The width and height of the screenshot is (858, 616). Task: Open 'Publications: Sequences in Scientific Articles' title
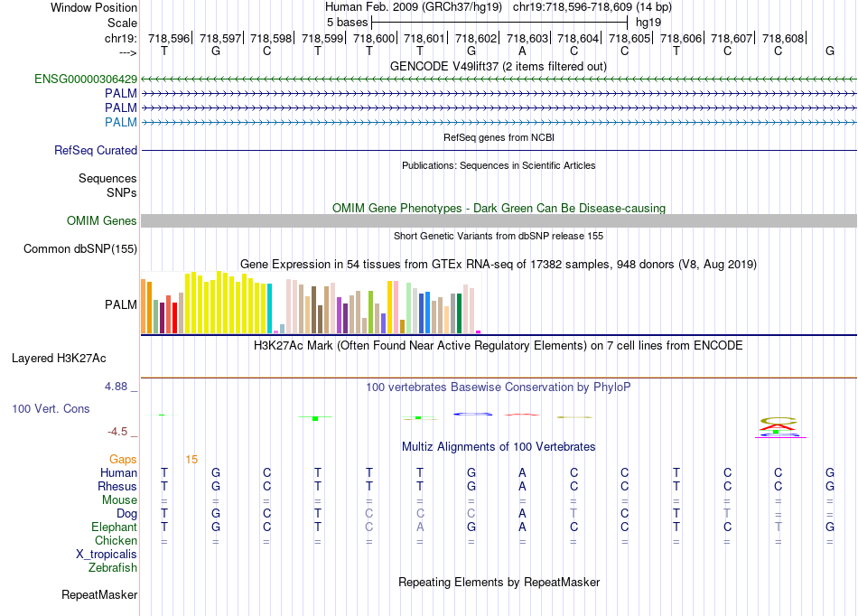point(499,166)
